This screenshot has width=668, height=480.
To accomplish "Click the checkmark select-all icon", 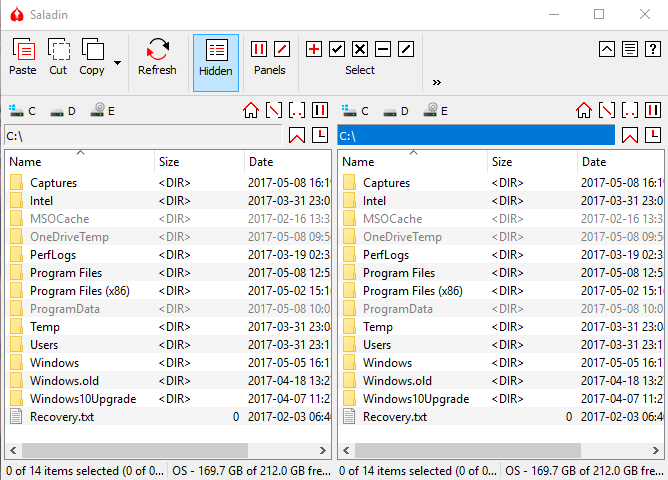I will [337, 49].
